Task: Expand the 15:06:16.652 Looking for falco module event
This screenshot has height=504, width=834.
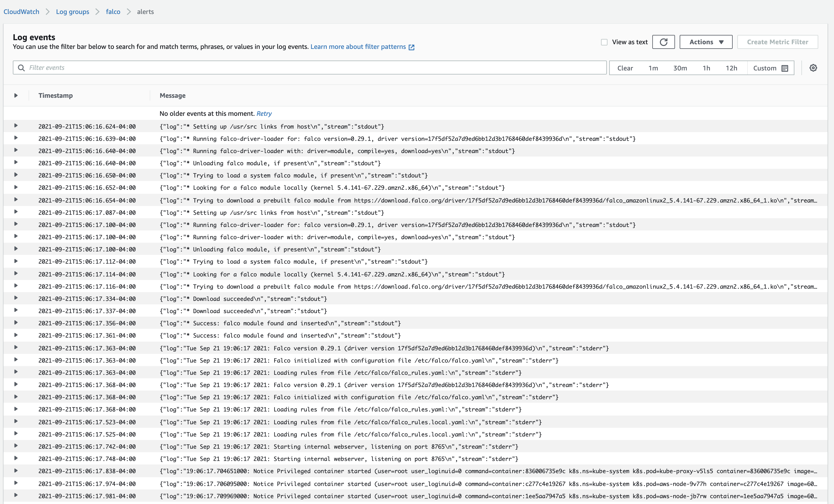Action: (16, 187)
